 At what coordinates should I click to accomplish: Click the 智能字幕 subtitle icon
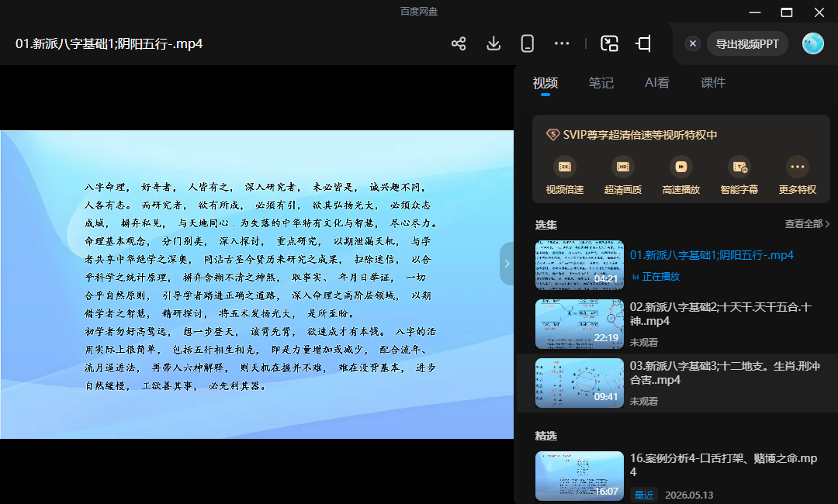[x=739, y=167]
